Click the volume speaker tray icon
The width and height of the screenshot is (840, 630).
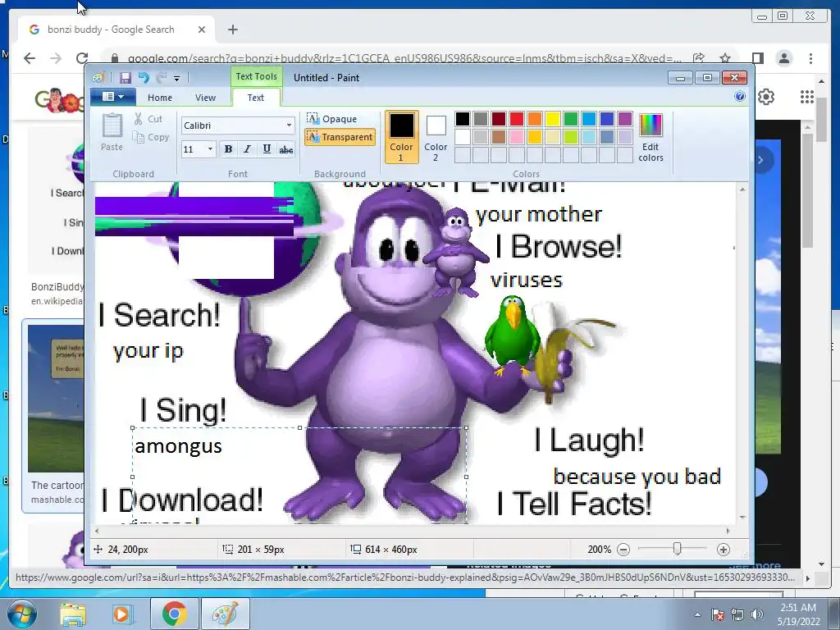click(x=757, y=614)
